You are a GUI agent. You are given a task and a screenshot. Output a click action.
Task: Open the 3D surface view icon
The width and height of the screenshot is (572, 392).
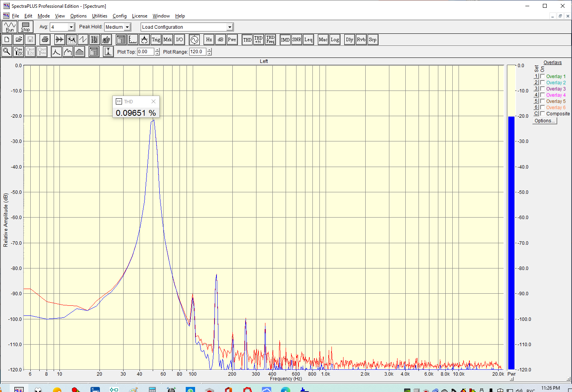click(x=106, y=40)
